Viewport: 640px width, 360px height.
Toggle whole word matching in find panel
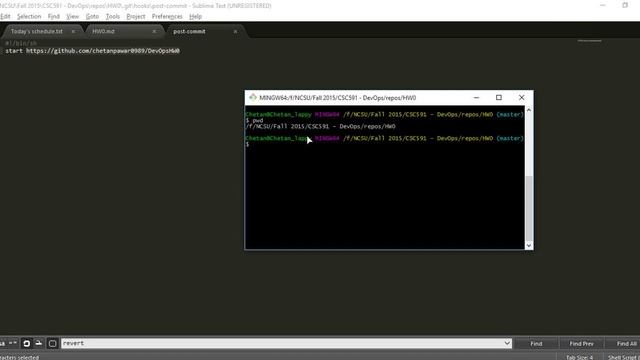pyautogui.click(x=13, y=343)
